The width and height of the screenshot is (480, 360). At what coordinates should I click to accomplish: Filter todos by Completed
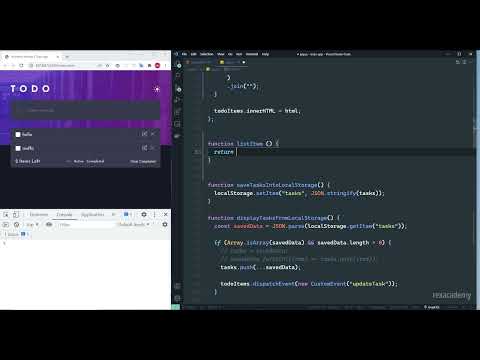coord(95,161)
